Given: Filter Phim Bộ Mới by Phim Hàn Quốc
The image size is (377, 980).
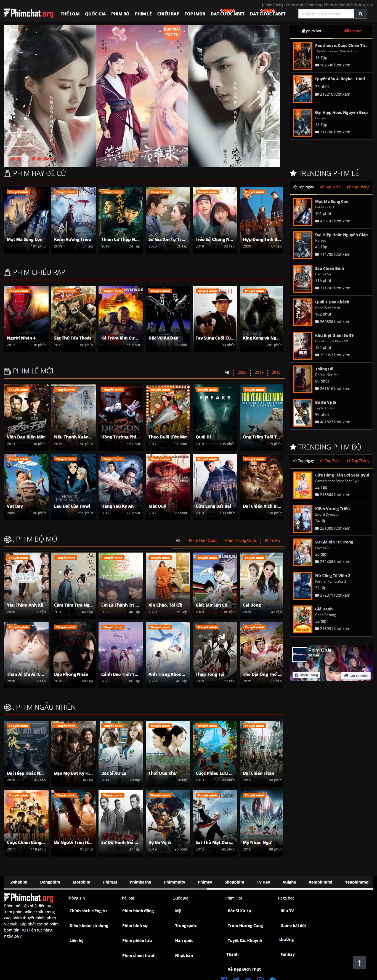Looking at the screenshot, I should pyautogui.click(x=203, y=541).
